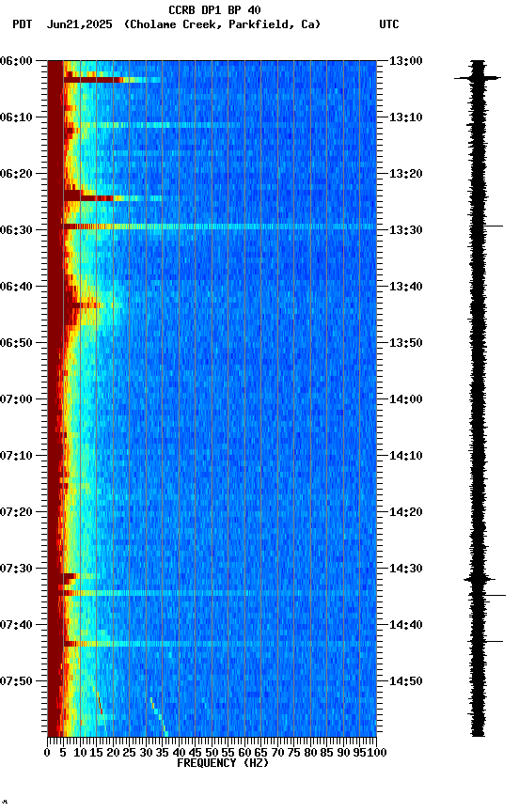This screenshot has width=519, height=812.
Task: Click the broadband horizontal streak at 06:29
Action: (x=220, y=226)
